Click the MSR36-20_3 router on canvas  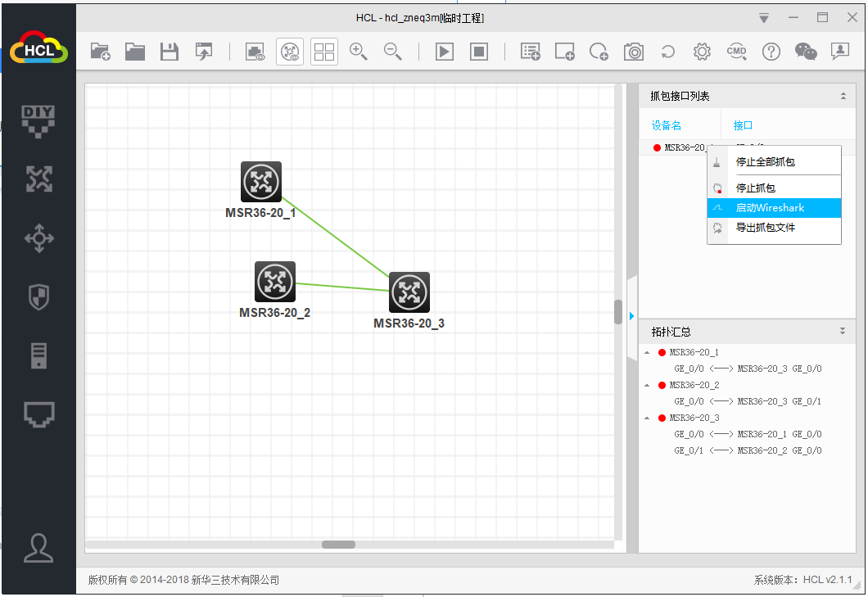409,292
